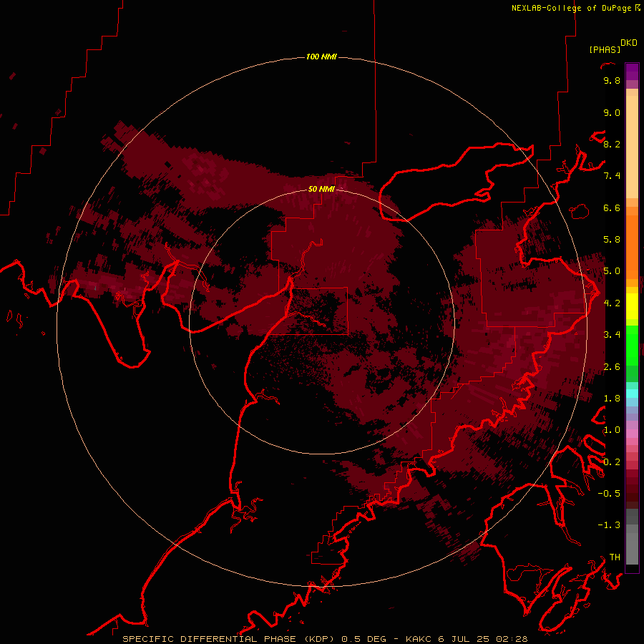
Task: Click the TH label on the color scale
Action: (615, 557)
